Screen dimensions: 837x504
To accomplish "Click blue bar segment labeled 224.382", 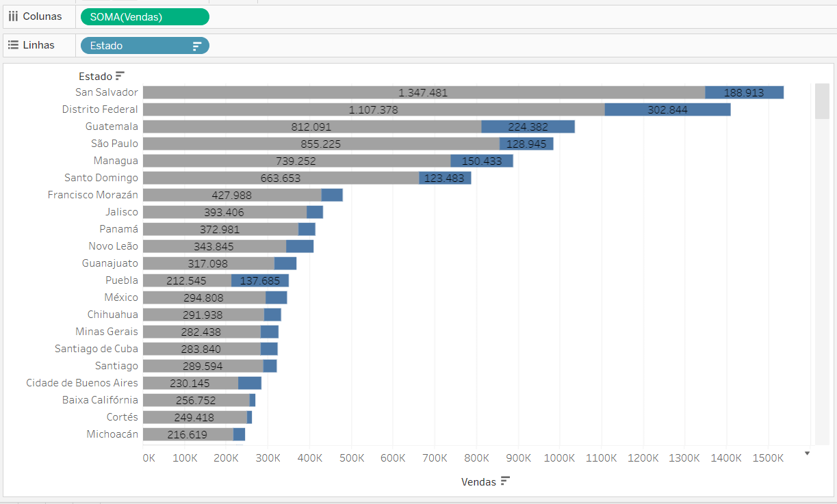I will pyautogui.click(x=528, y=127).
